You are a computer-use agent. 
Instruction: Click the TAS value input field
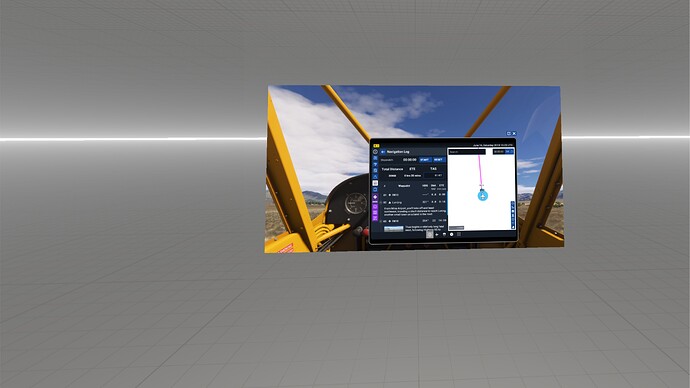434,176
